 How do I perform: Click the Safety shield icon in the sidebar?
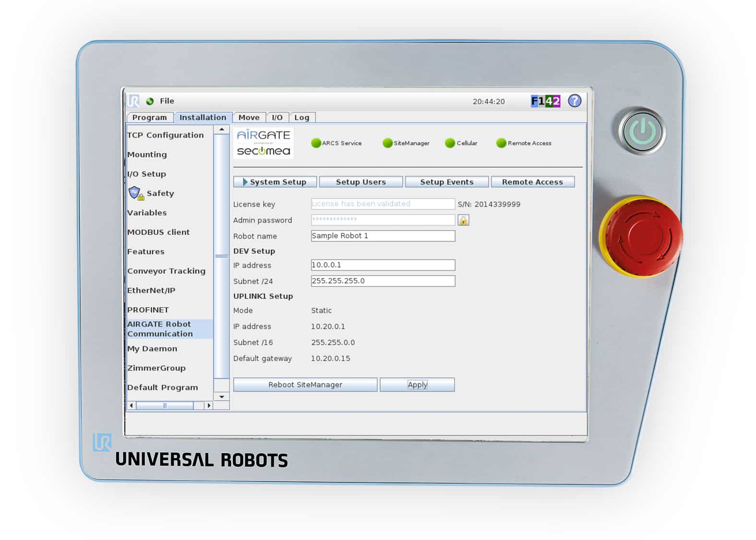coord(136,193)
